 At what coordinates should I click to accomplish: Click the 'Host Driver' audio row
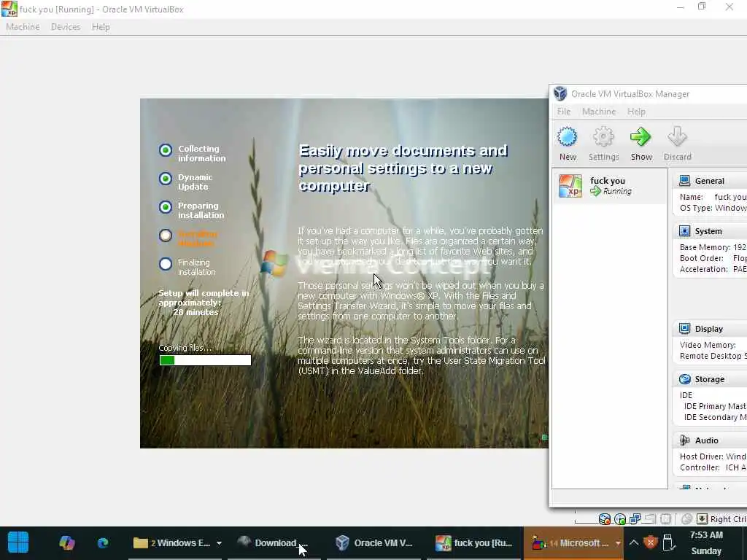tap(713, 456)
